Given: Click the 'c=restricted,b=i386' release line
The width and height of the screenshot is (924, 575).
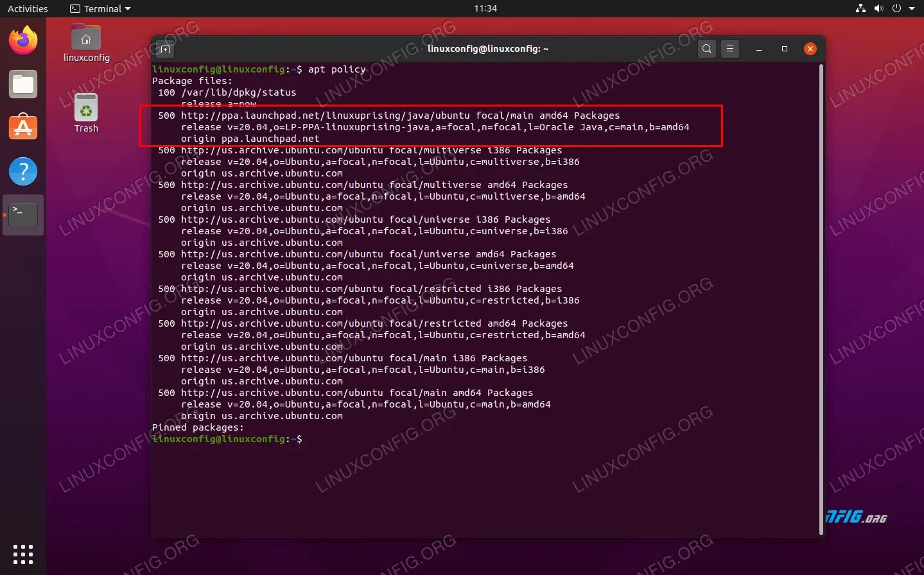Looking at the screenshot, I should [x=380, y=300].
